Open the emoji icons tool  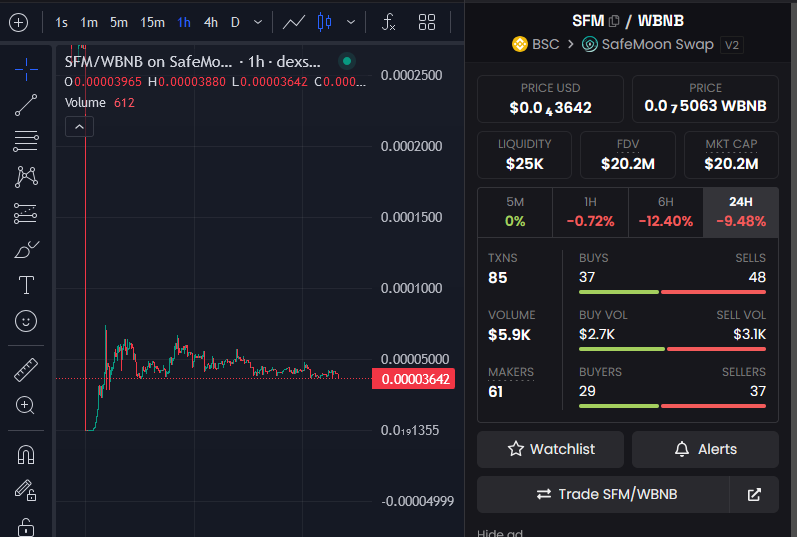[26, 321]
